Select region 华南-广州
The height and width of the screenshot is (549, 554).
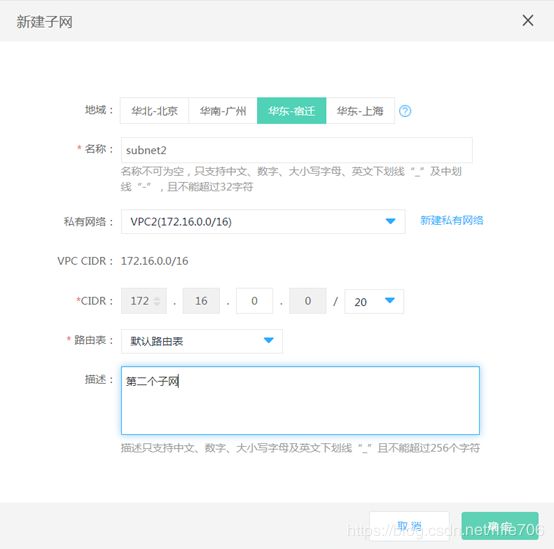(x=223, y=111)
